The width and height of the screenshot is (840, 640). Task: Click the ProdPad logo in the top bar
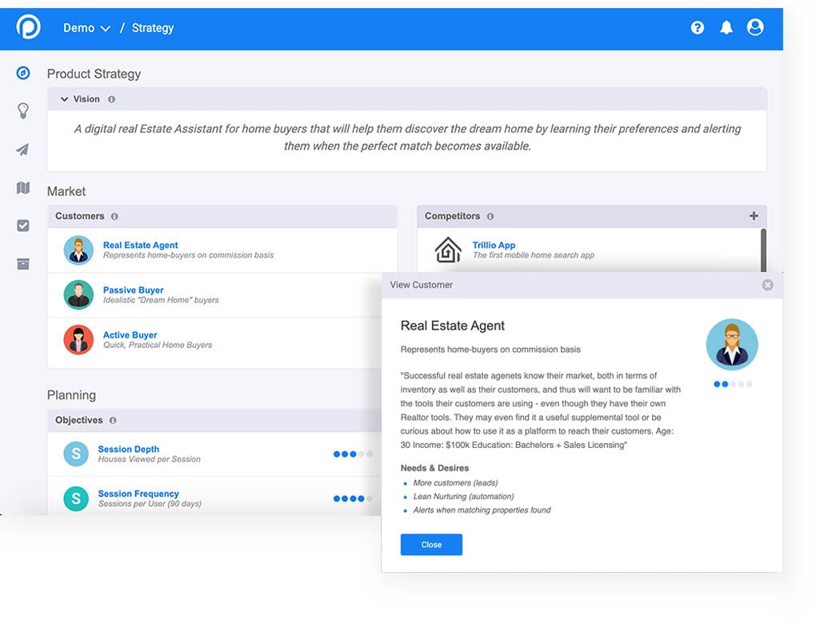[30, 27]
